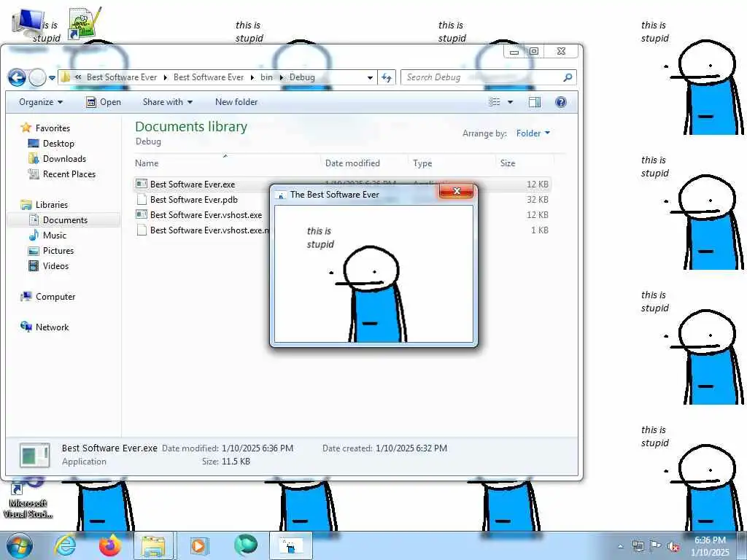
Task: Click the Computer desktop icon
Action: pyautogui.click(x=28, y=23)
